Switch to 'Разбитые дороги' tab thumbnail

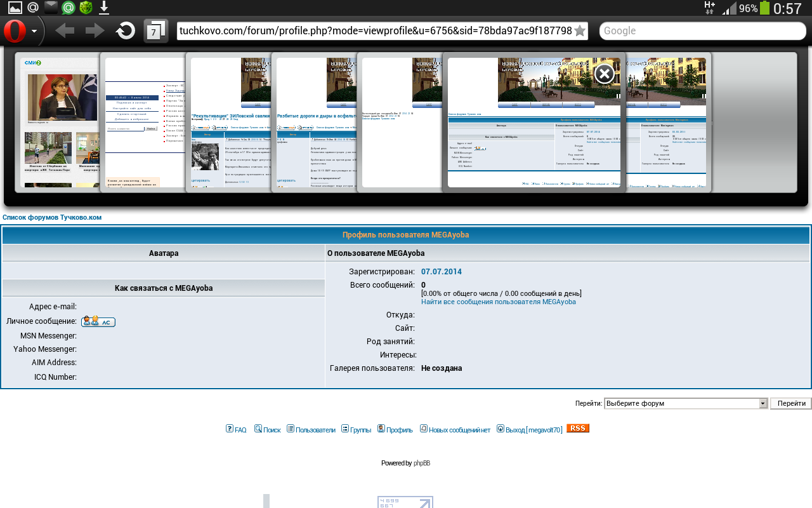click(x=315, y=122)
